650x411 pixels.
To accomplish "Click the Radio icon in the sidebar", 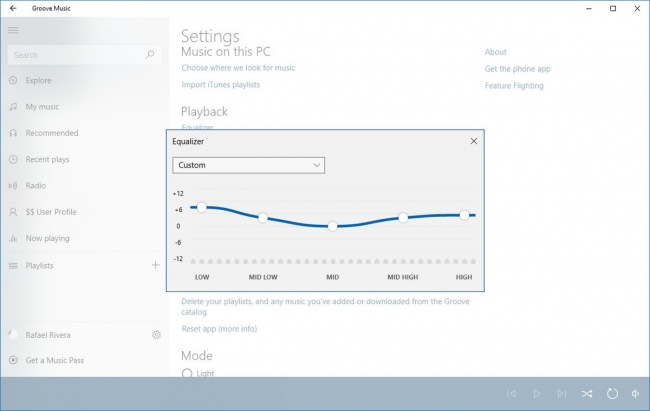I will click(13, 185).
